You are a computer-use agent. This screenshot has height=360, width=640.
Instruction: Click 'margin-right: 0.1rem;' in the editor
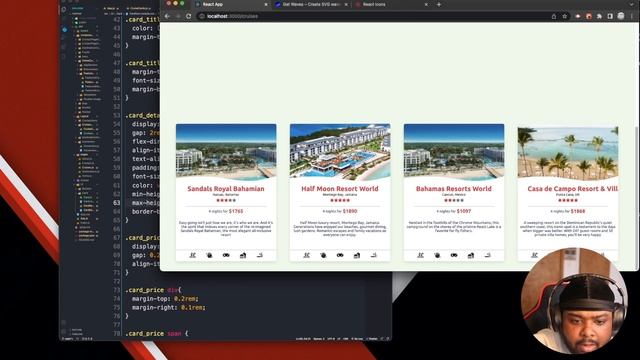pyautogui.click(x=169, y=307)
